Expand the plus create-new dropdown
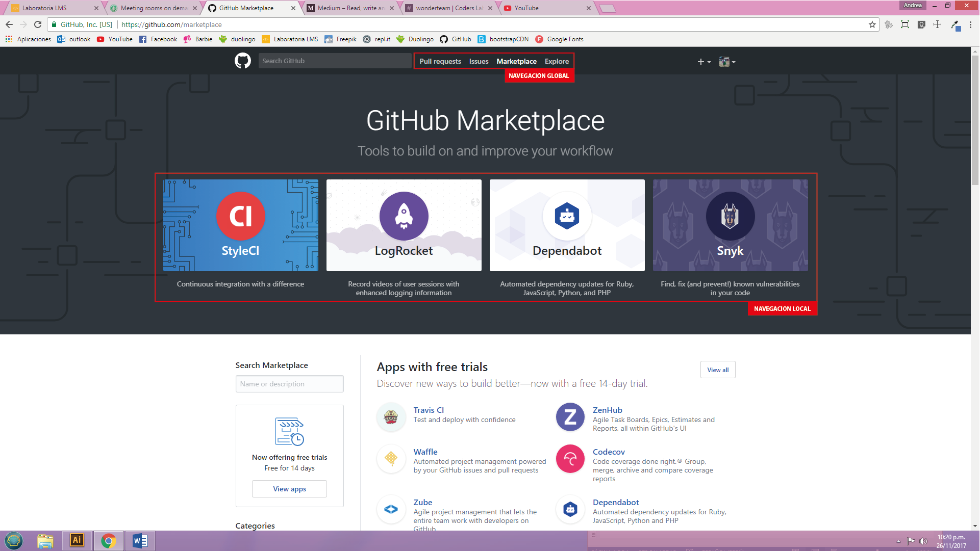The image size is (980, 551). point(704,62)
